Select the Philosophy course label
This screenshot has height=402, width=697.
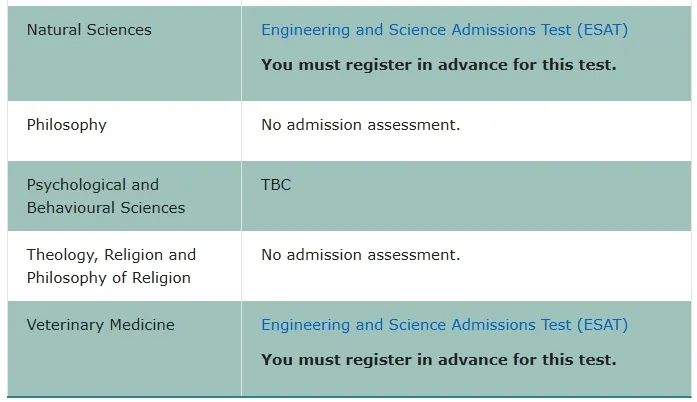[66, 125]
